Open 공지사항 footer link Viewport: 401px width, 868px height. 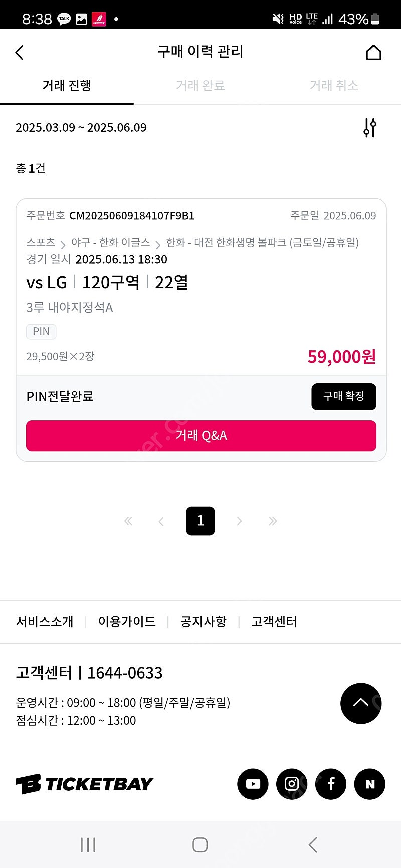point(204,622)
